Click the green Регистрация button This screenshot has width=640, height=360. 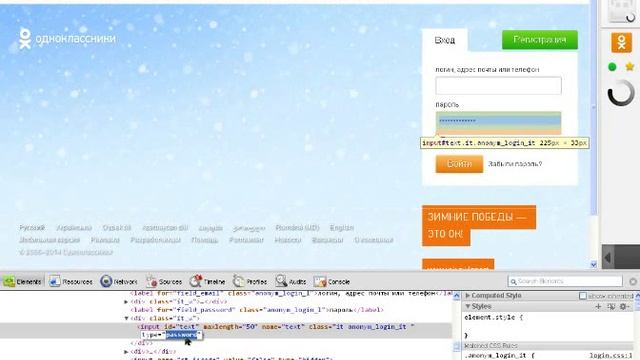click(540, 40)
